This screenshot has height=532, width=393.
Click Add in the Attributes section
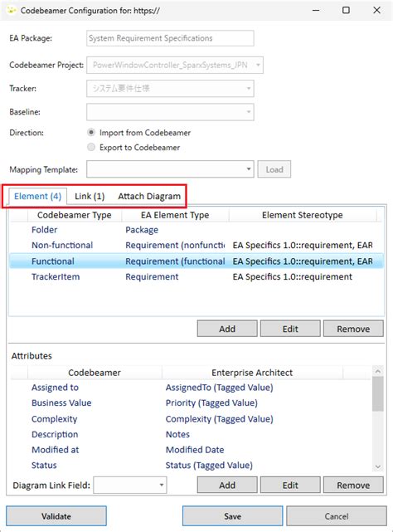click(227, 486)
